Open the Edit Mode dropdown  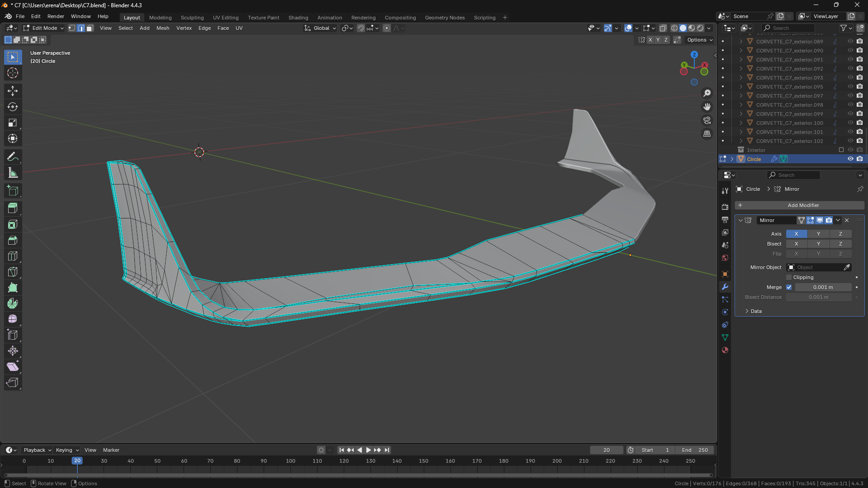43,28
